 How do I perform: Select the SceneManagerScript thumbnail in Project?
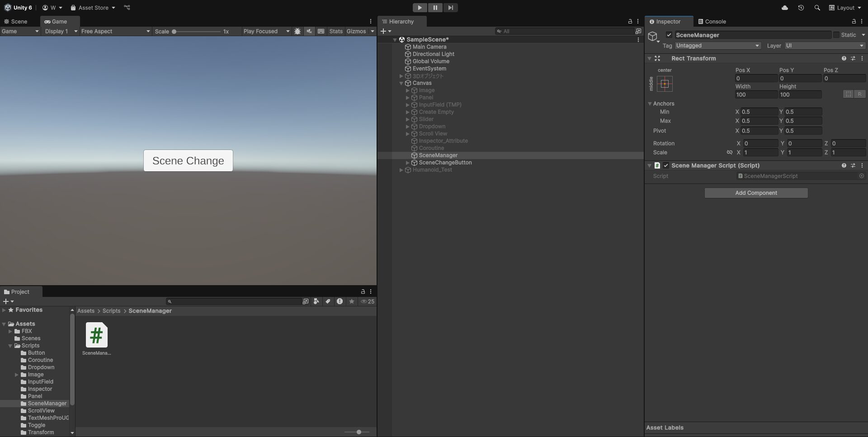pyautogui.click(x=96, y=335)
